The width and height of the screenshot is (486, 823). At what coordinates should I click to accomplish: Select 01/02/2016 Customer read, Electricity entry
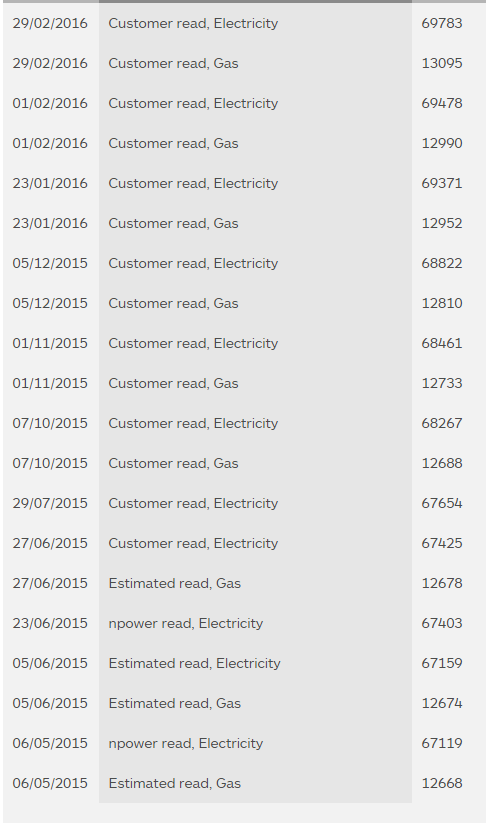click(x=243, y=103)
